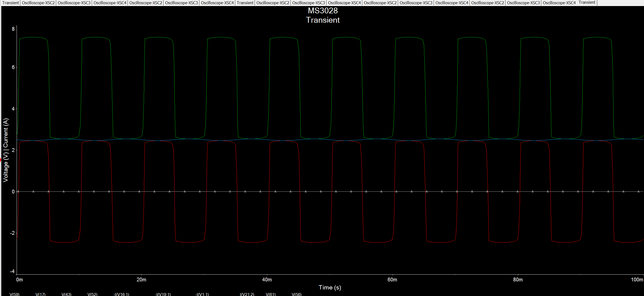Select the -I(V16:1) legend entry
The height and width of the screenshot is (296, 644).
121,294
